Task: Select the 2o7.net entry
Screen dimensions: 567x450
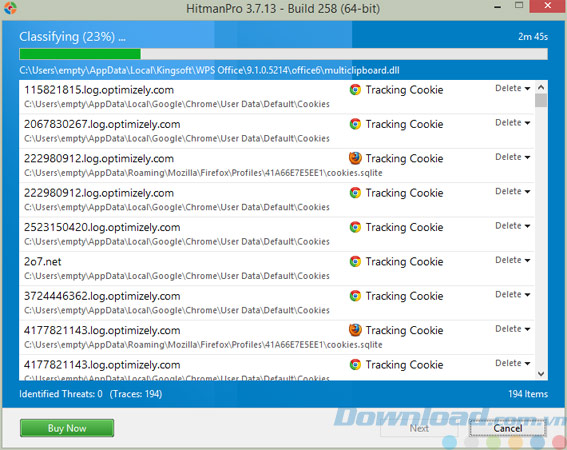Action: (x=277, y=269)
